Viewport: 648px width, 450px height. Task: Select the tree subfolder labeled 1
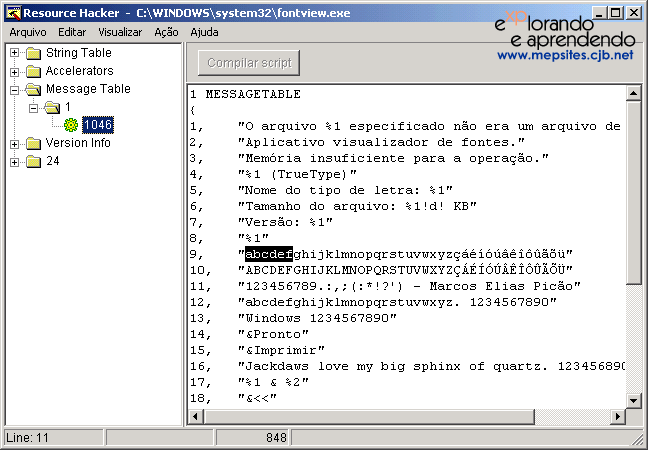tap(68, 107)
